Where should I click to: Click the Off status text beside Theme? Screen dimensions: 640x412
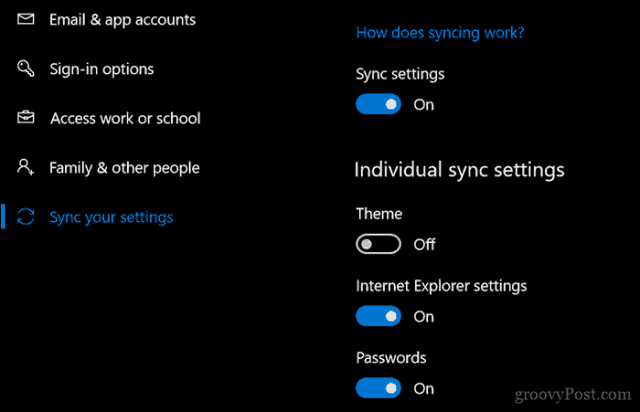tap(424, 244)
